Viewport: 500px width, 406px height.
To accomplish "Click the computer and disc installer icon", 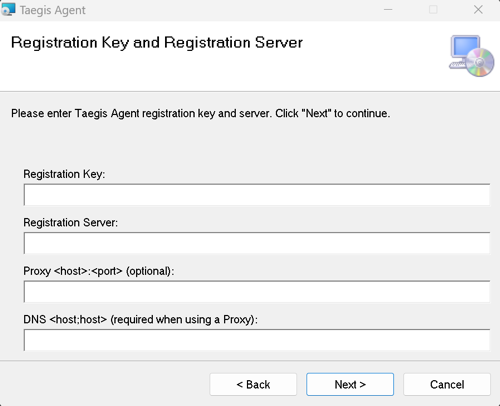I will coord(472,56).
